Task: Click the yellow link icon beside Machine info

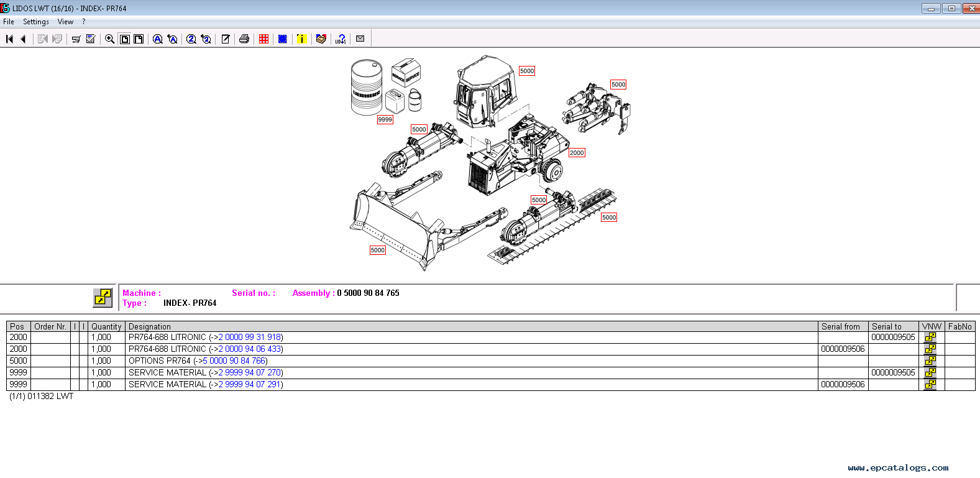Action: tap(103, 297)
